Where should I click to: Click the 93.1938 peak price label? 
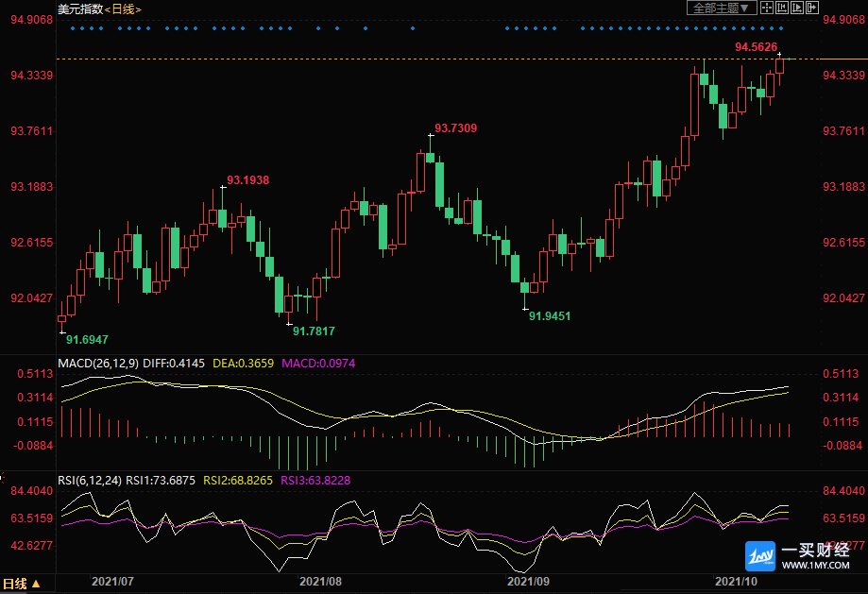coord(248,180)
